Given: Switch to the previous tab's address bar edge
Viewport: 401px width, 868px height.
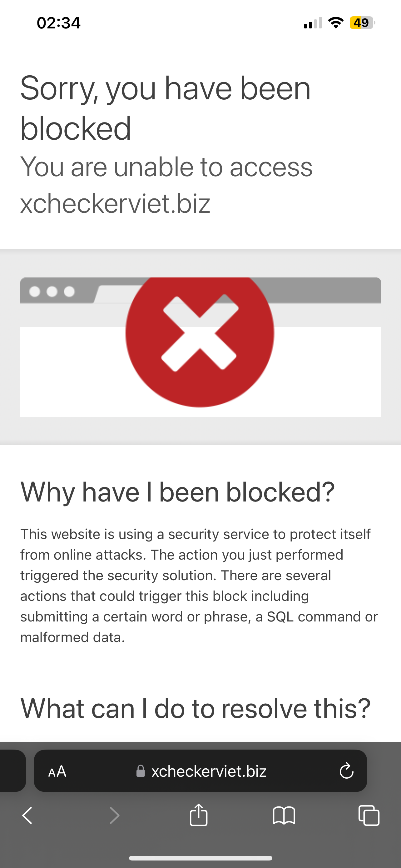Looking at the screenshot, I should (x=12, y=771).
